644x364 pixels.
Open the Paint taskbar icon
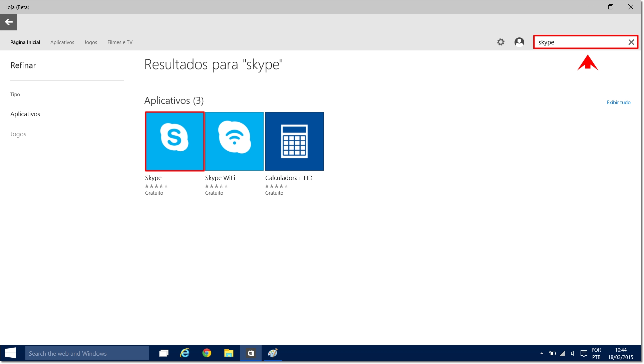click(273, 353)
